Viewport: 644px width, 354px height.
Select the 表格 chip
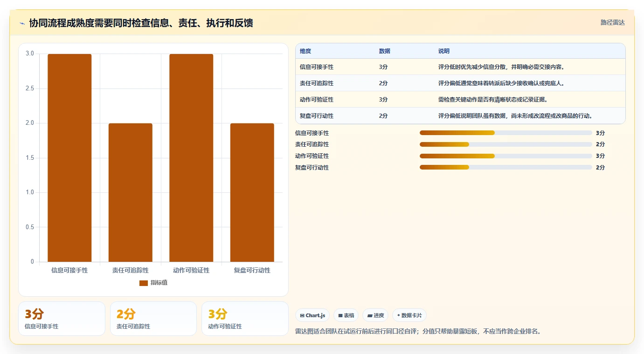(346, 315)
